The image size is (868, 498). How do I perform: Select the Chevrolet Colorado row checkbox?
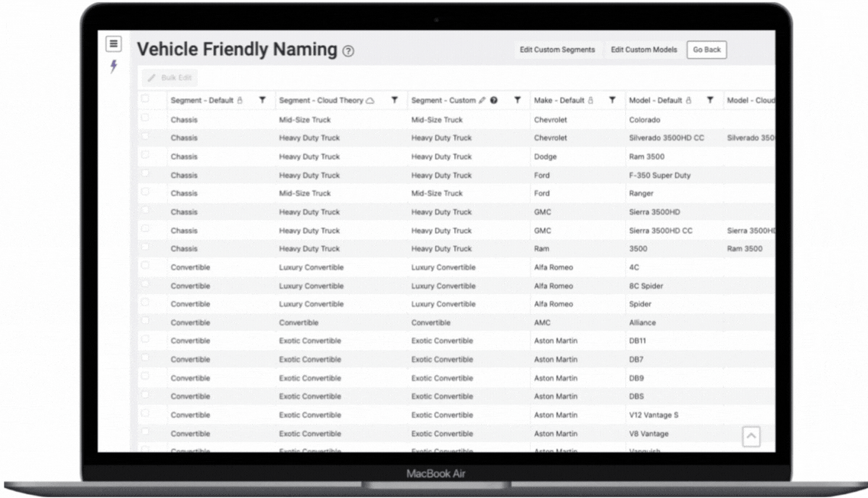click(145, 118)
